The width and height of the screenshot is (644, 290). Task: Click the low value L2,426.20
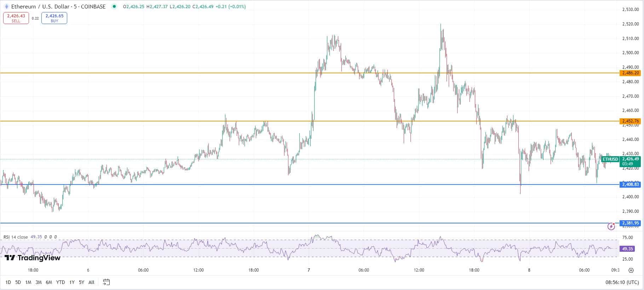(x=180, y=6)
